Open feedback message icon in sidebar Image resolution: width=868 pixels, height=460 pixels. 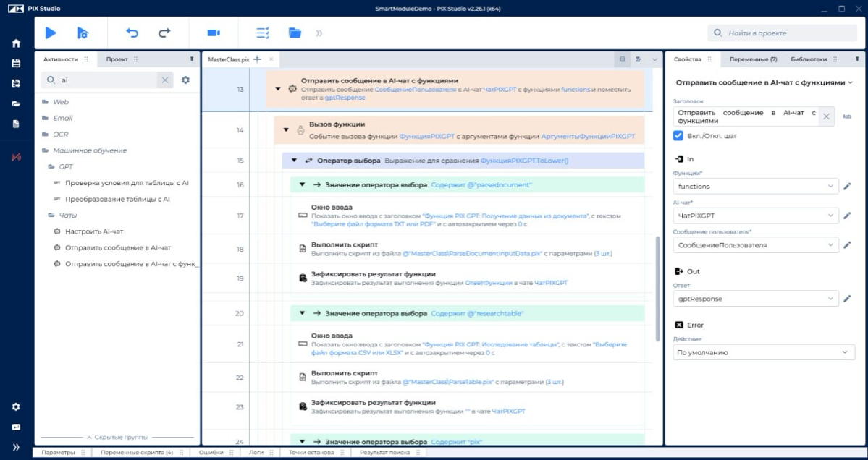click(16, 427)
